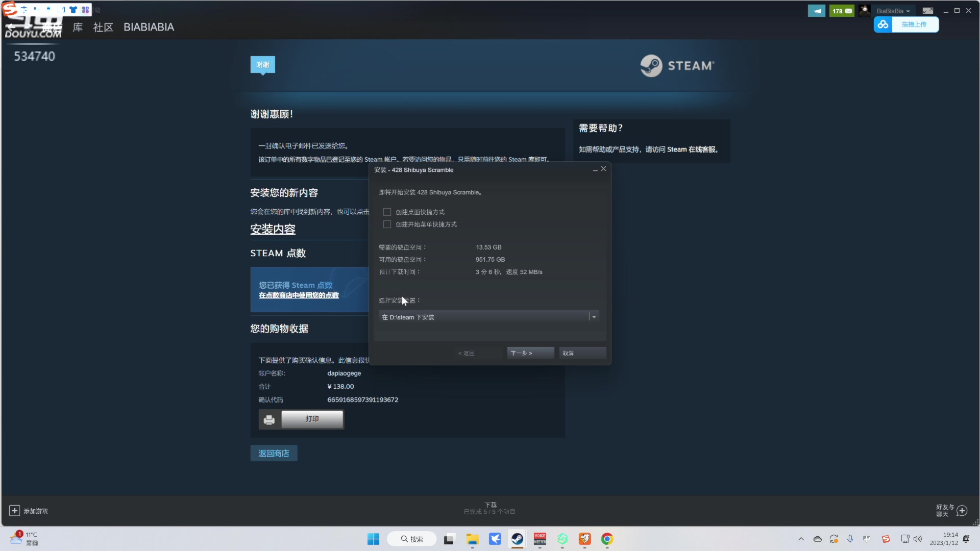Click sync refresh tray icon
This screenshot has width=980, height=551.
point(834,539)
